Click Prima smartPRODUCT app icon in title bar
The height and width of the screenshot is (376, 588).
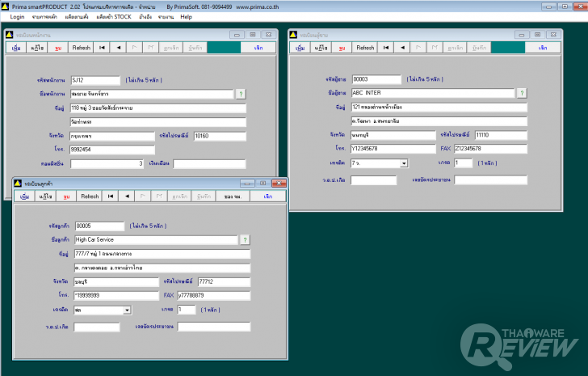click(5, 6)
